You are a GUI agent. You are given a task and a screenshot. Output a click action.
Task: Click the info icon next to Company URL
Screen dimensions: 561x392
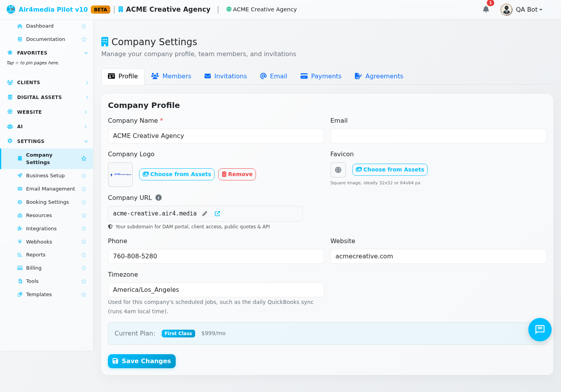(x=159, y=198)
